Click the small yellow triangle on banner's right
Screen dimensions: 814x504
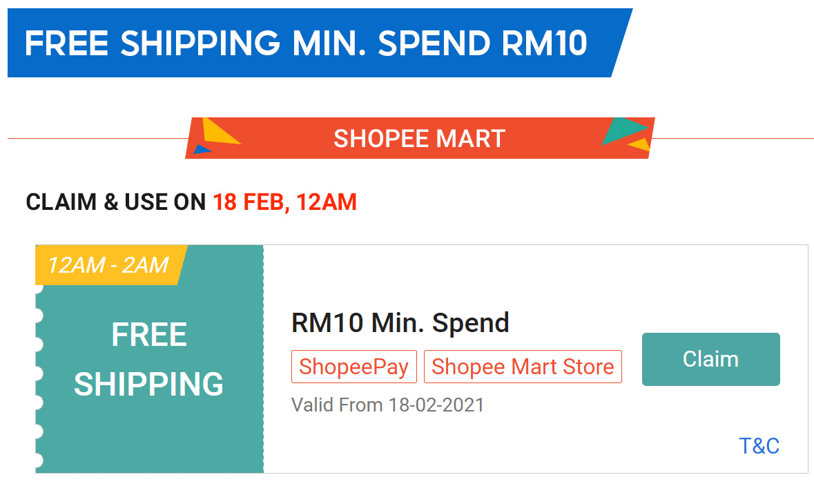pyautogui.click(x=641, y=145)
